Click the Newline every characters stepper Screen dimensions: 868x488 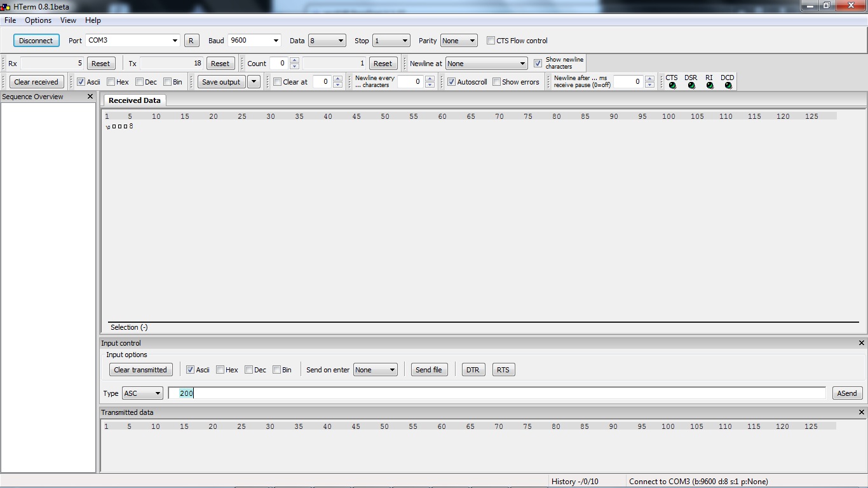[x=430, y=82]
